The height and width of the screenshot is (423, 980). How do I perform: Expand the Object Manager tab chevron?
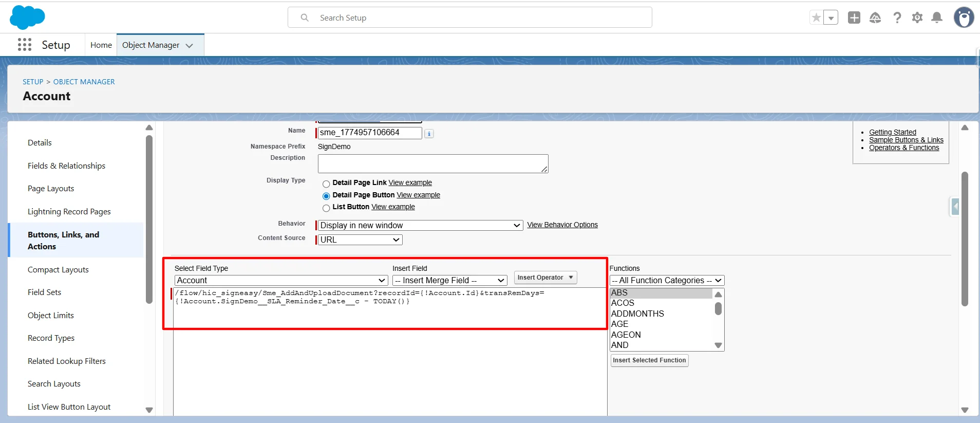point(190,46)
